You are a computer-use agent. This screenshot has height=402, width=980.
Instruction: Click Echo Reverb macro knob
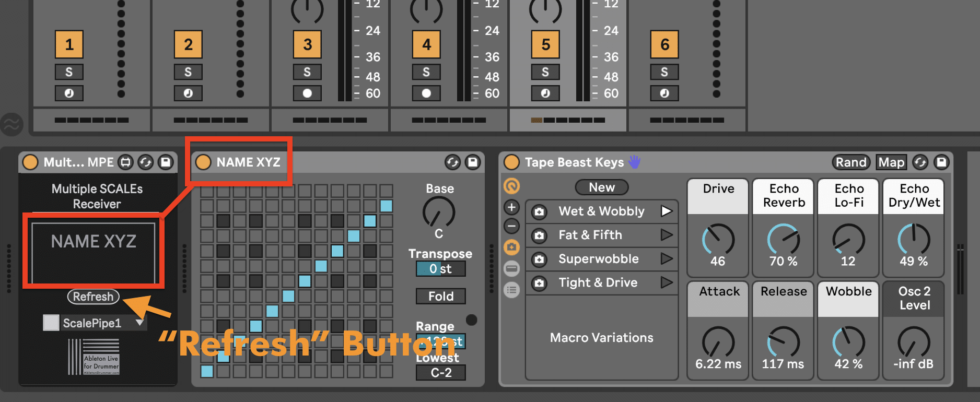click(783, 240)
